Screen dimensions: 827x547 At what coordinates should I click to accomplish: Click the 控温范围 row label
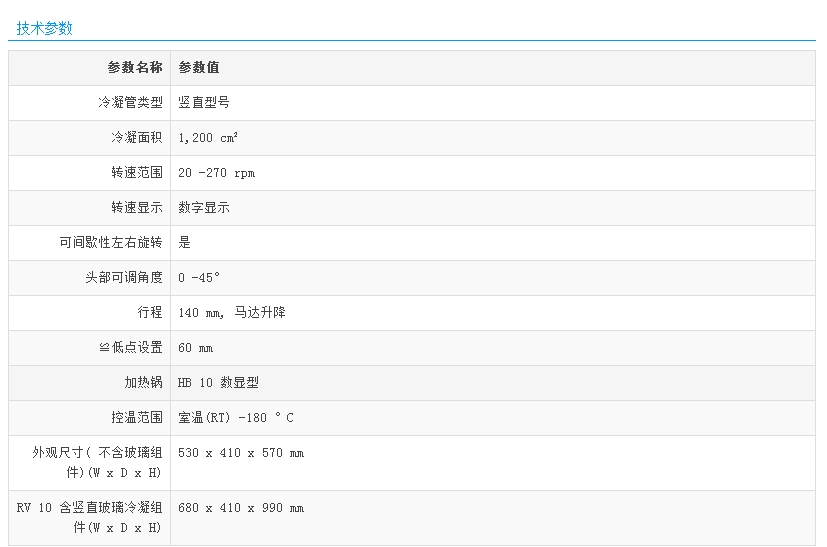[137, 418]
